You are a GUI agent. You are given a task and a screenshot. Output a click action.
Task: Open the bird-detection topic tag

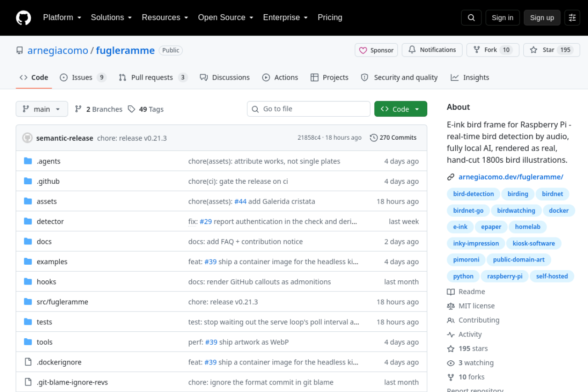pos(474,194)
